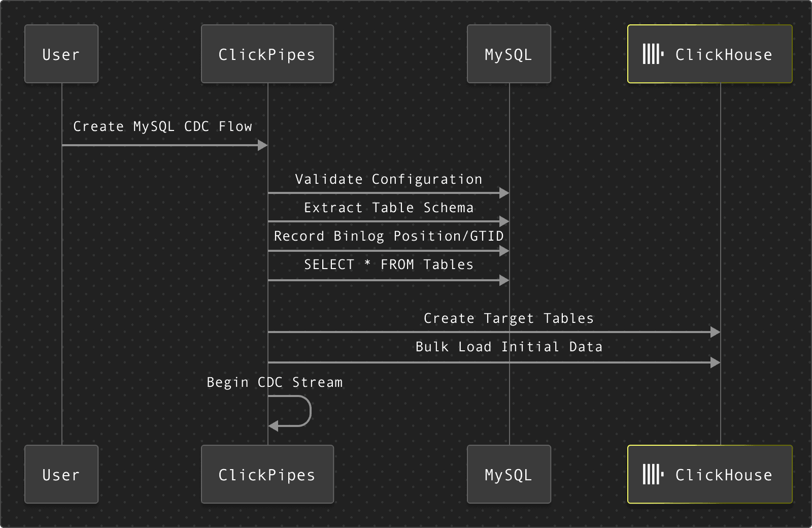Click the Begin CDC Stream self-loop arrow
Image resolution: width=812 pixels, height=528 pixels.
click(x=290, y=411)
